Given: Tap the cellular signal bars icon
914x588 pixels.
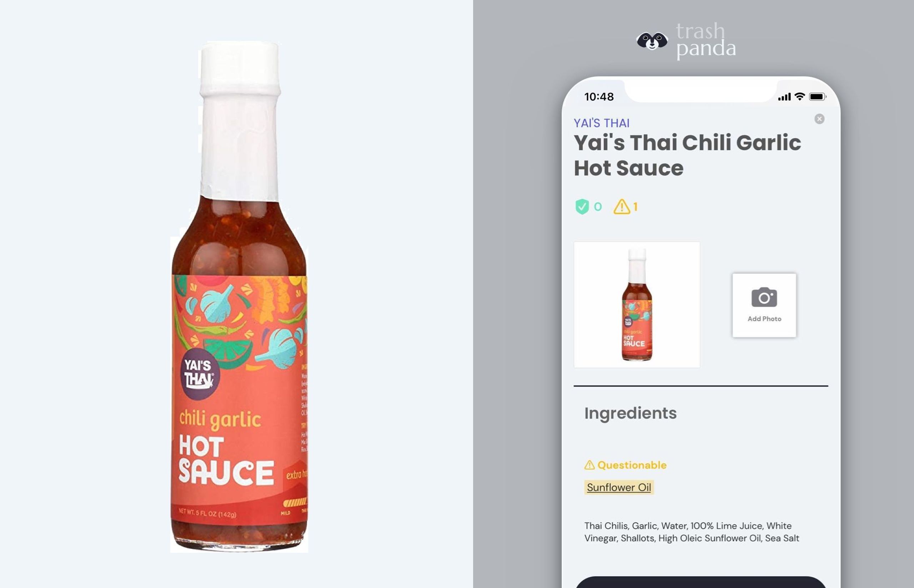Looking at the screenshot, I should coord(784,97).
